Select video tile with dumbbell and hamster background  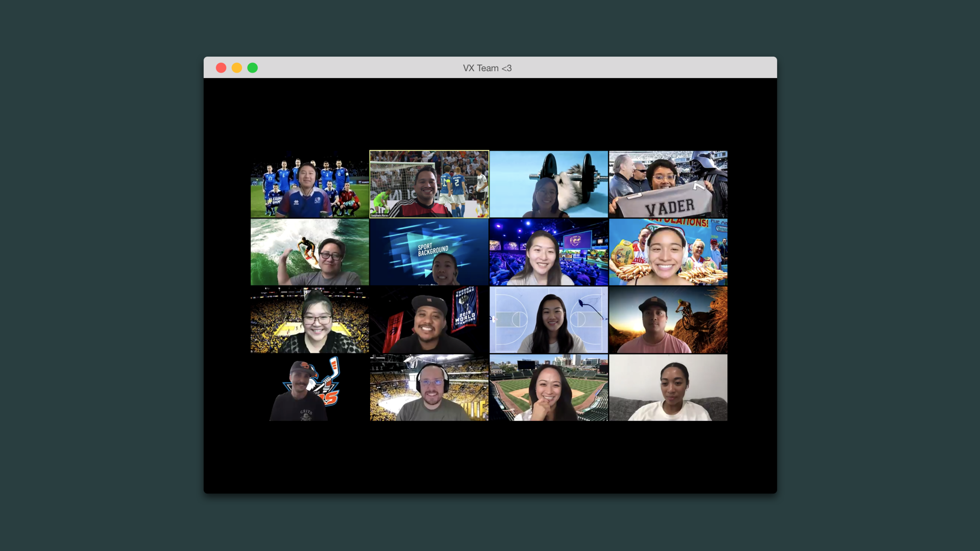pos(548,184)
